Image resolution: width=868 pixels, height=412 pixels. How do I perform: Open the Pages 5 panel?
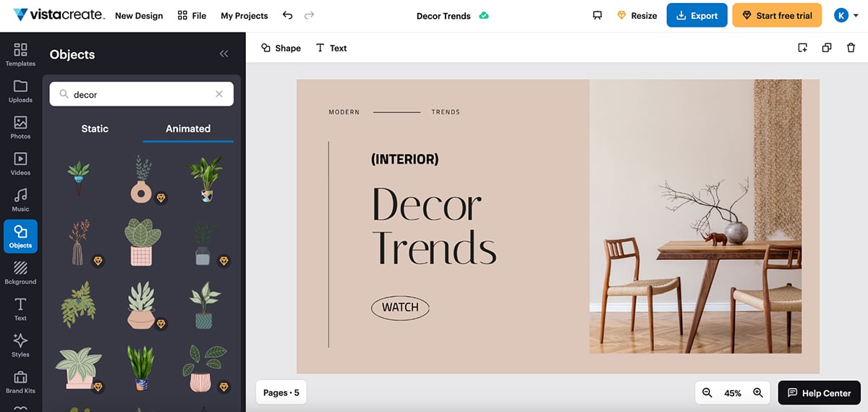click(x=281, y=392)
